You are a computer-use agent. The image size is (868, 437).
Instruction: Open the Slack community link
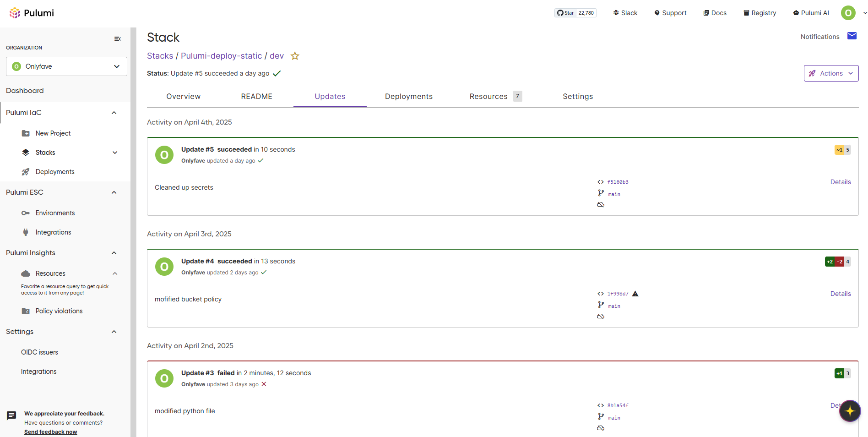pos(625,13)
